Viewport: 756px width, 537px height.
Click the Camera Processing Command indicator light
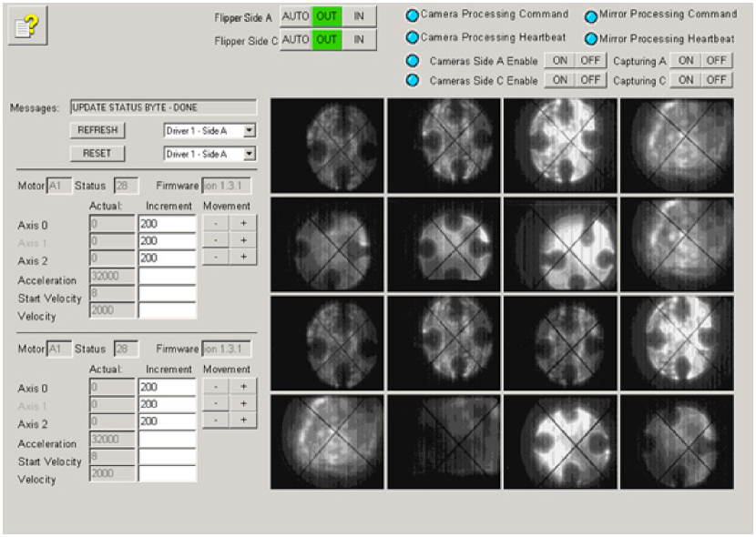[412, 15]
